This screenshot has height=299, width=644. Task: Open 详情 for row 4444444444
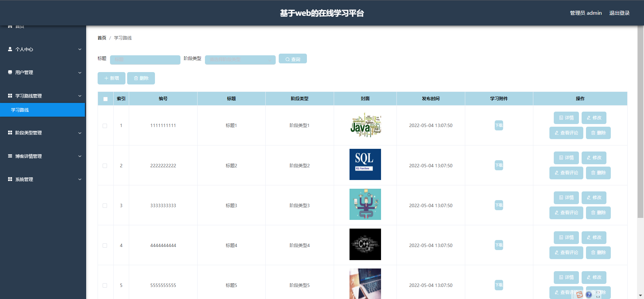[566, 237]
